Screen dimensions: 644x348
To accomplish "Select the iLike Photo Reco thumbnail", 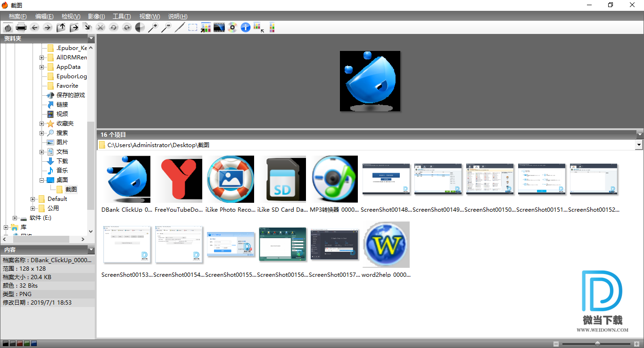I will [x=231, y=179].
